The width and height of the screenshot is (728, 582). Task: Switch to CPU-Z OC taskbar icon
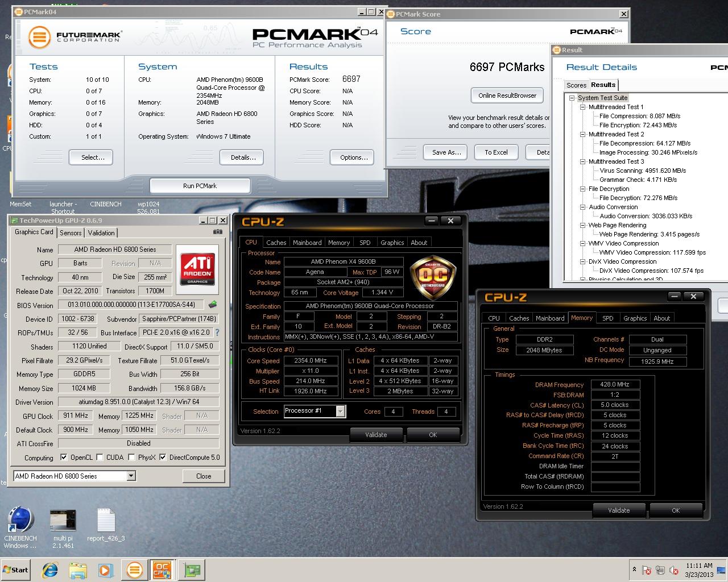pos(163,570)
